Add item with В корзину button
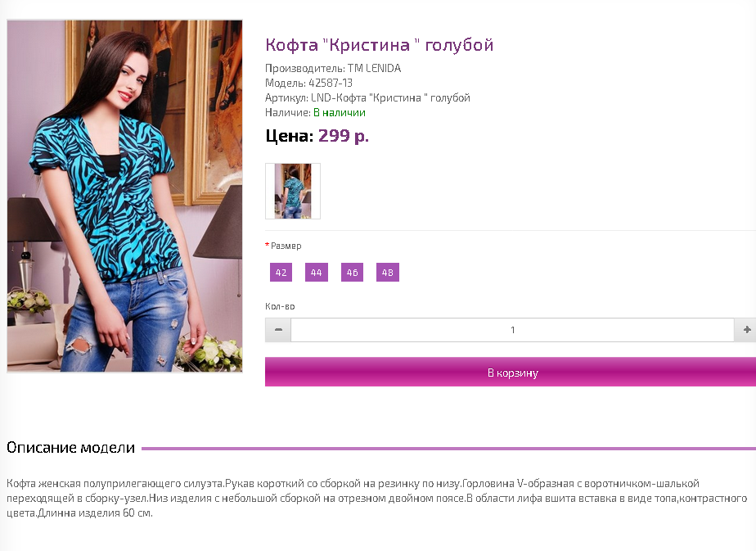This screenshot has width=756, height=551. click(512, 372)
